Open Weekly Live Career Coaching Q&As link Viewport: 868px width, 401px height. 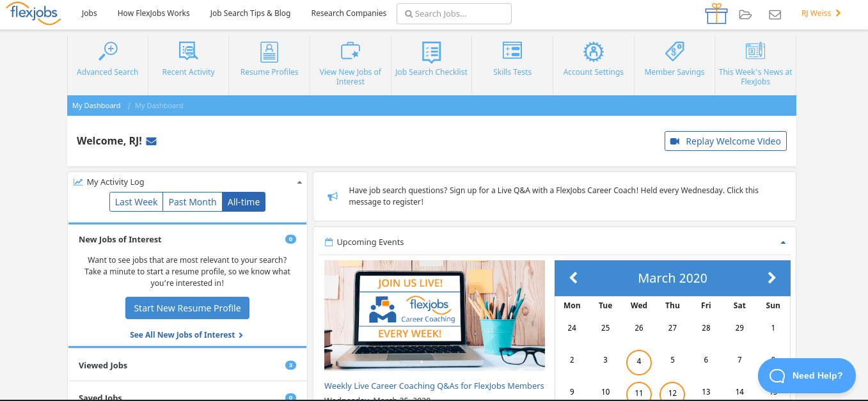(x=434, y=386)
